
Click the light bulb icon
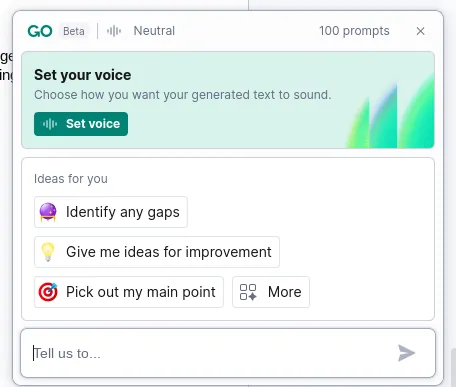click(48, 252)
